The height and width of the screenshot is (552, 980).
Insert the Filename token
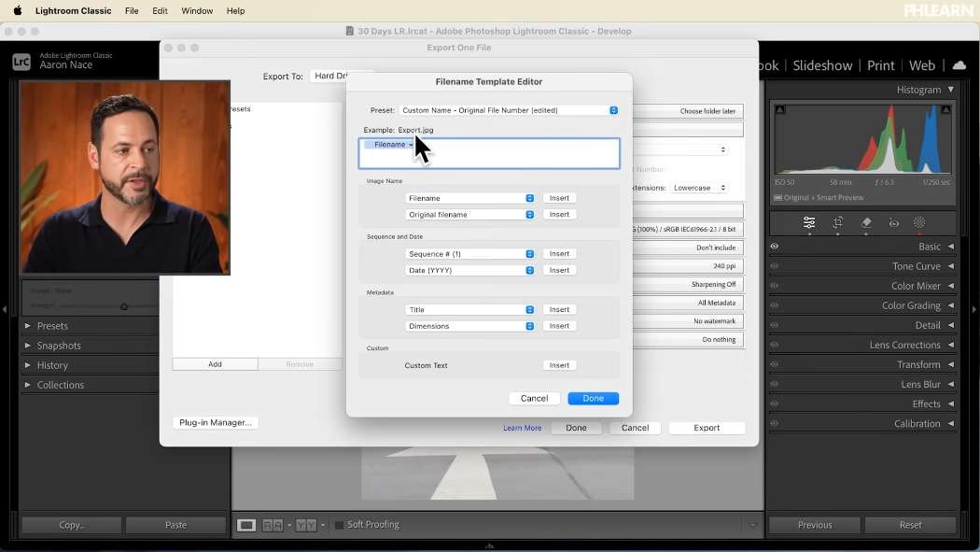pyautogui.click(x=559, y=198)
